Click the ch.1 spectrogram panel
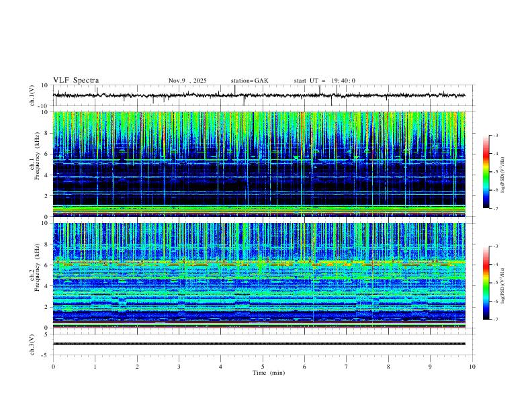The height and width of the screenshot is (411, 532). 259,164
